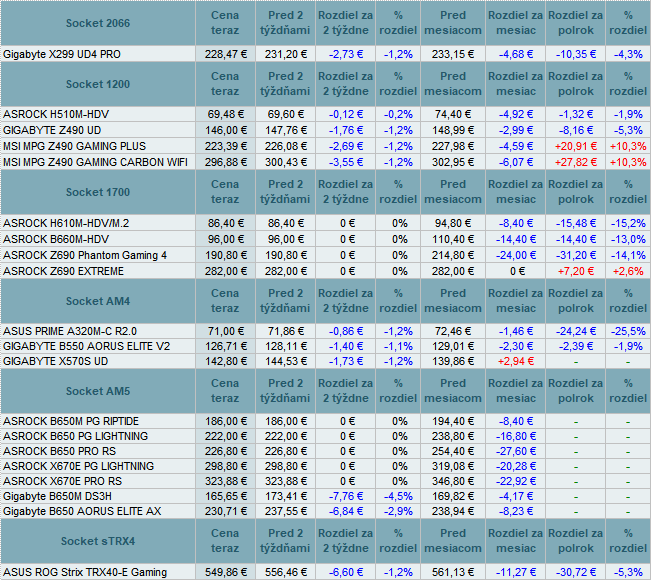This screenshot has height=580, width=651.
Task: Click the red '+2,94 €' month difference
Action: point(516,361)
